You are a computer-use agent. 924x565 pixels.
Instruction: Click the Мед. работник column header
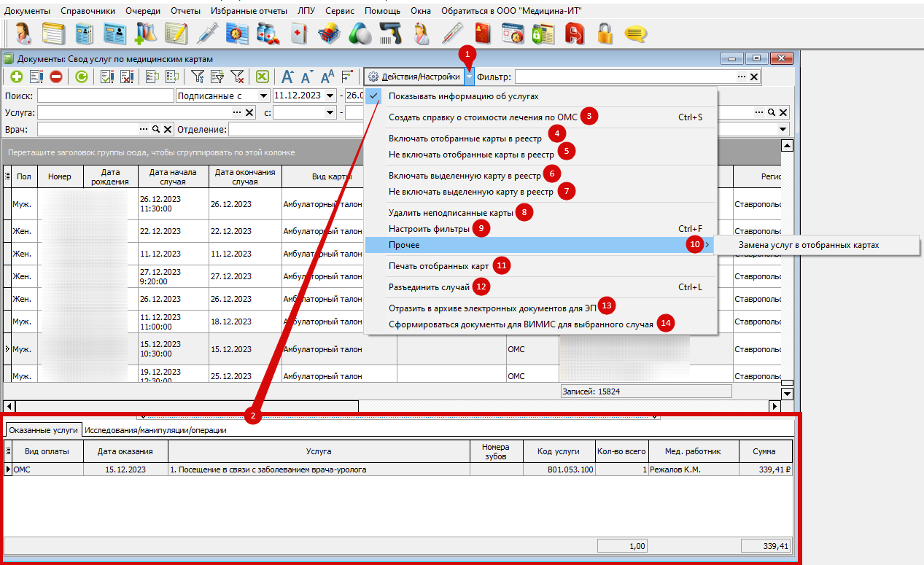693,451
